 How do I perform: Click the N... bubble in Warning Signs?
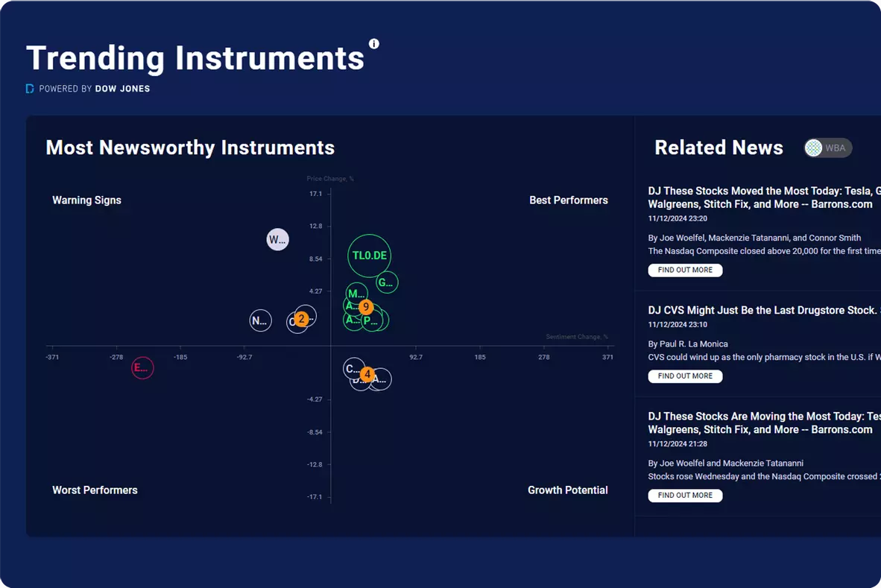click(259, 320)
